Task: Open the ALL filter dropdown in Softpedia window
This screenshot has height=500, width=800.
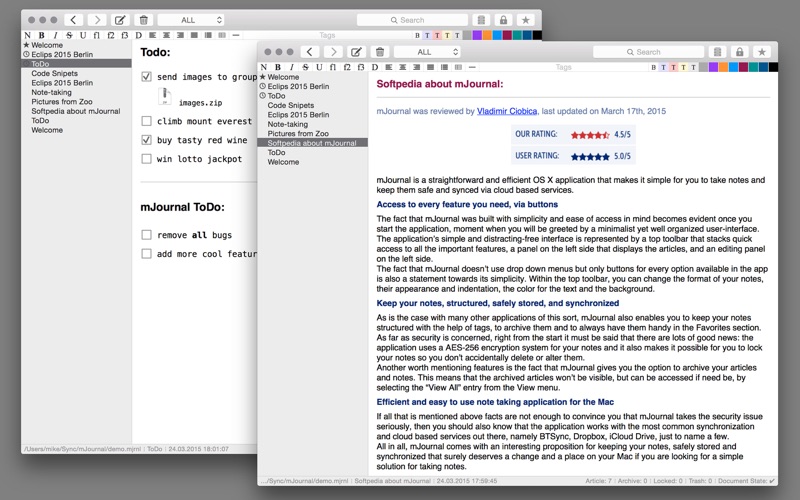Action: click(x=427, y=52)
